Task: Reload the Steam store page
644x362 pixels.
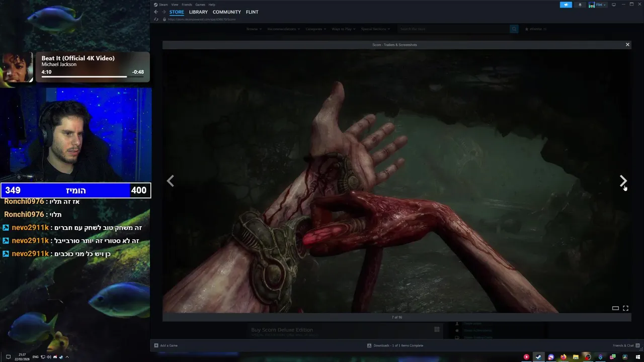Action: click(x=156, y=19)
